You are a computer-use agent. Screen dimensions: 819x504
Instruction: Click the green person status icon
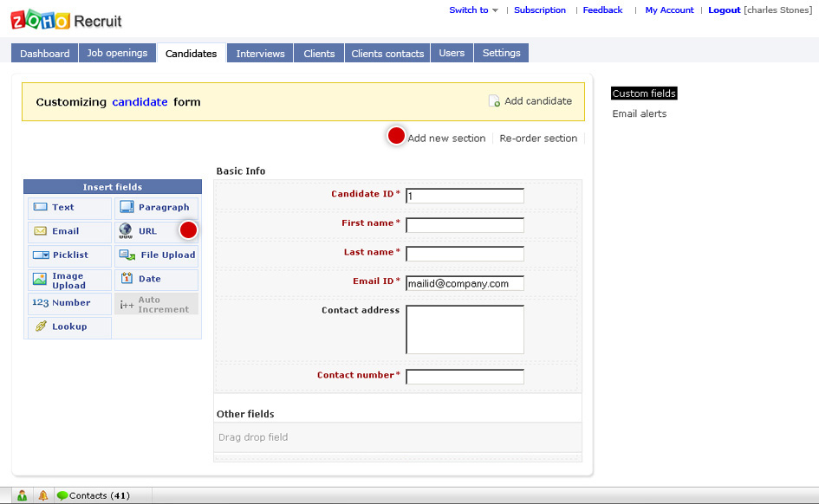22,495
